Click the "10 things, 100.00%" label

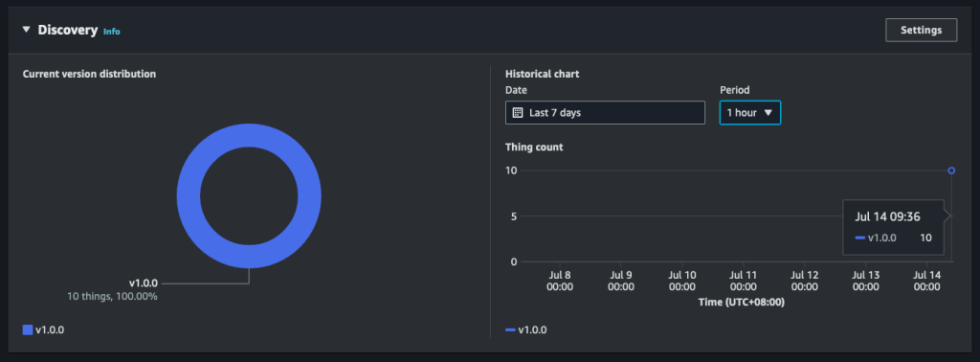coord(113,296)
